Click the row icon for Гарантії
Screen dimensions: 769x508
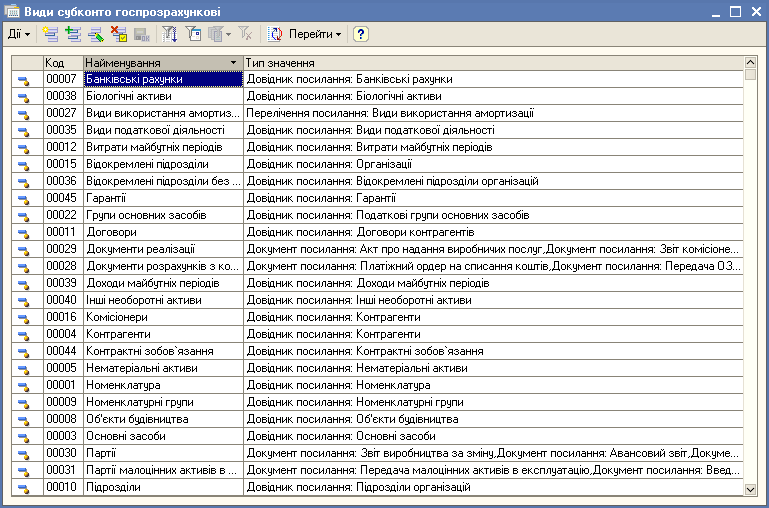pos(24,199)
